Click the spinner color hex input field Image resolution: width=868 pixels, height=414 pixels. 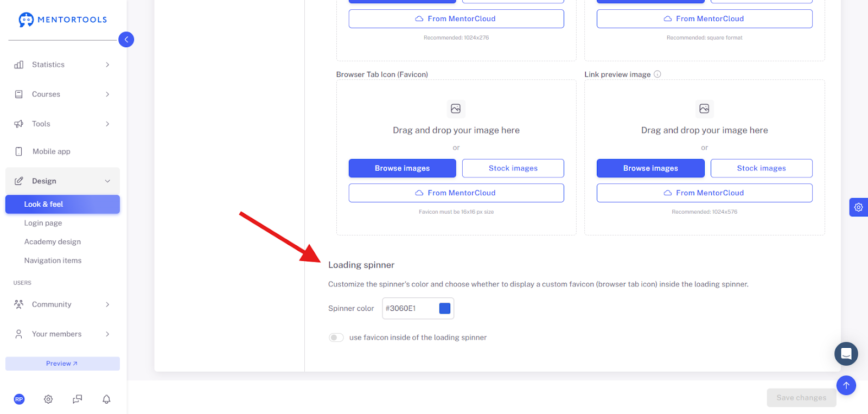(410, 308)
